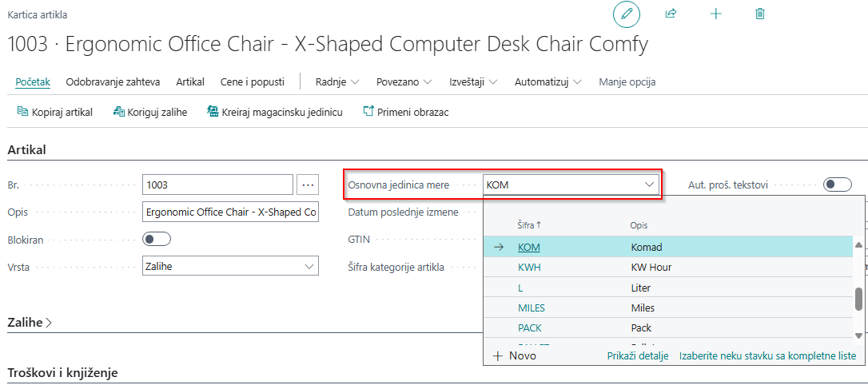Click the trash delete icon
868x385 pixels.
click(760, 14)
